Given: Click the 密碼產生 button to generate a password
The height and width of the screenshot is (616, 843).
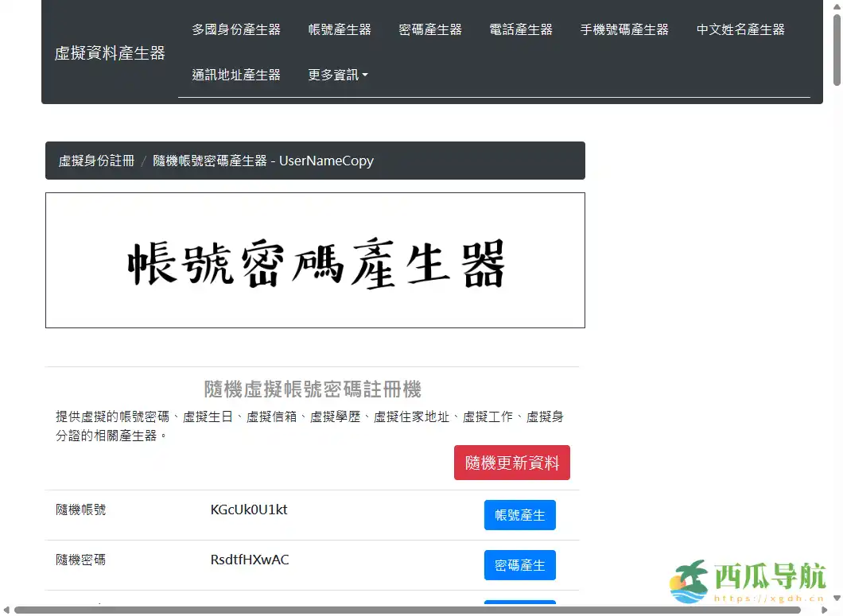Looking at the screenshot, I should tap(519, 564).
